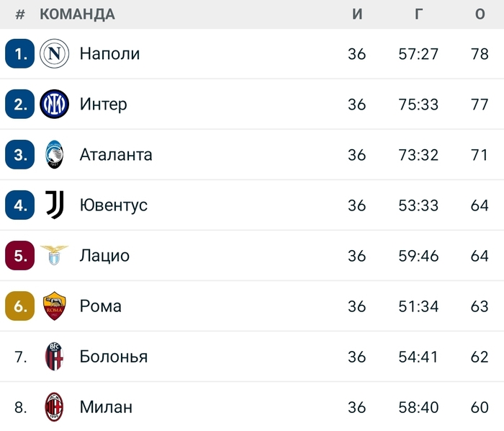Sort by the О points column header
The image size is (504, 431).
[x=480, y=14]
